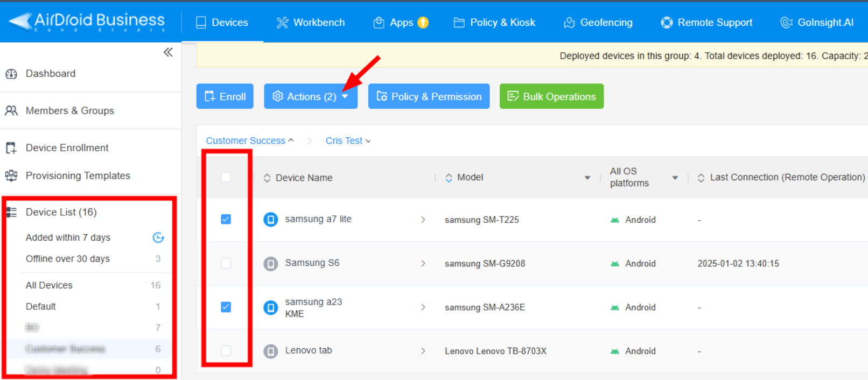Open the Remote Support tab

(706, 23)
